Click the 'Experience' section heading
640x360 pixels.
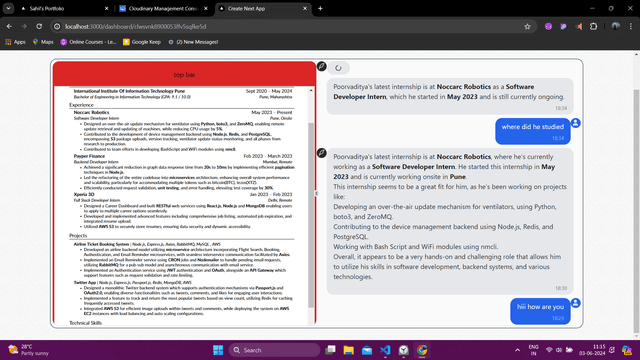click(81, 105)
